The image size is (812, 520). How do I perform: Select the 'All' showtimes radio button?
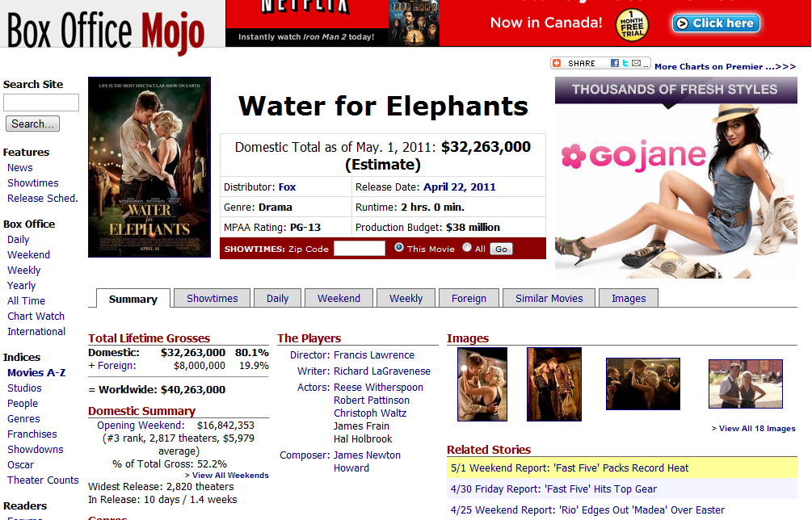(x=467, y=248)
